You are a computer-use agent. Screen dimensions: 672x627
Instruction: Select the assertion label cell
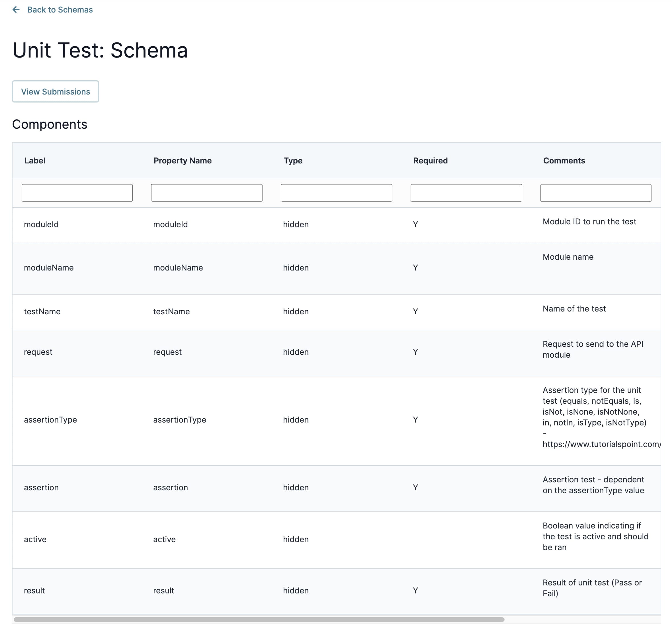[41, 488]
